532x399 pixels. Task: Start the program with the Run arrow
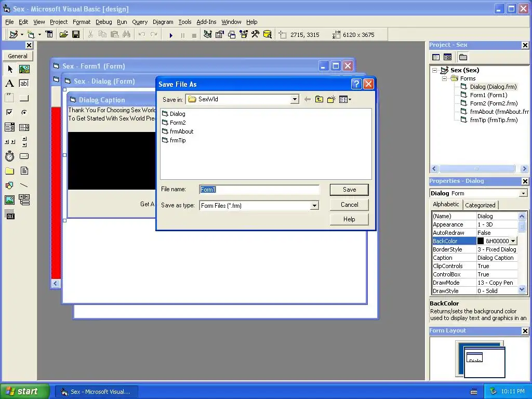[171, 35]
